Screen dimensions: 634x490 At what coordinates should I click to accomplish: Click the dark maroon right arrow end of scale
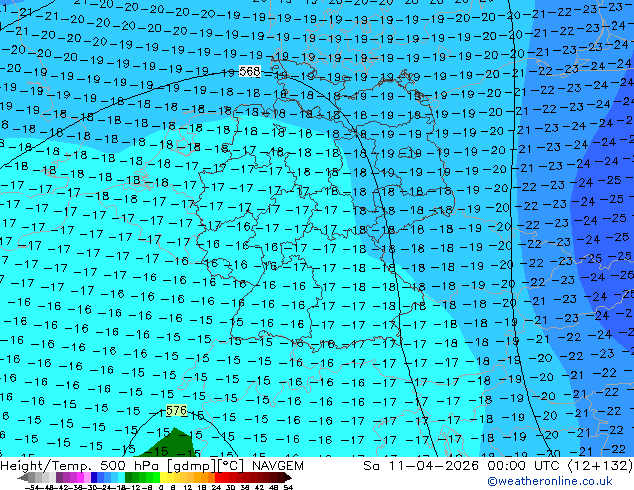click(x=287, y=478)
